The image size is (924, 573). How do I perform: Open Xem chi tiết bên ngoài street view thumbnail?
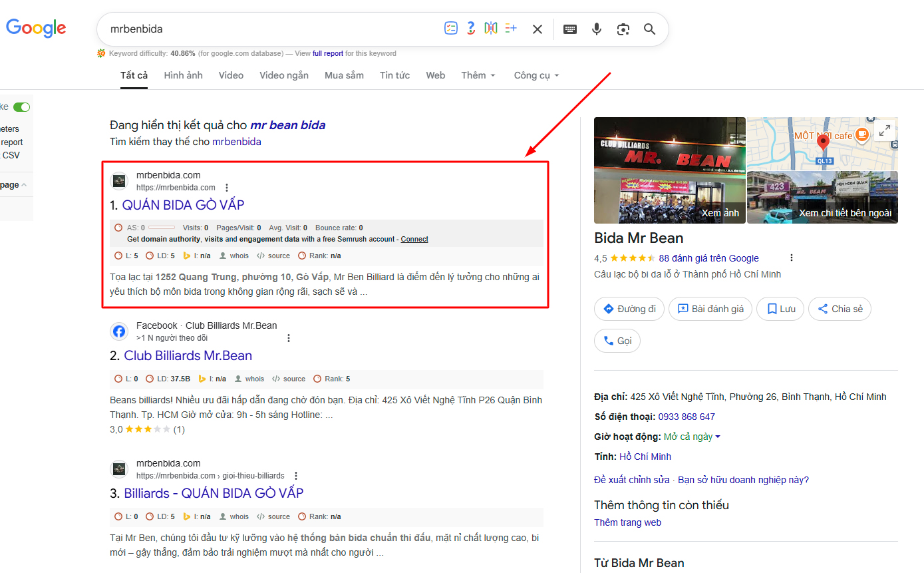click(x=822, y=197)
